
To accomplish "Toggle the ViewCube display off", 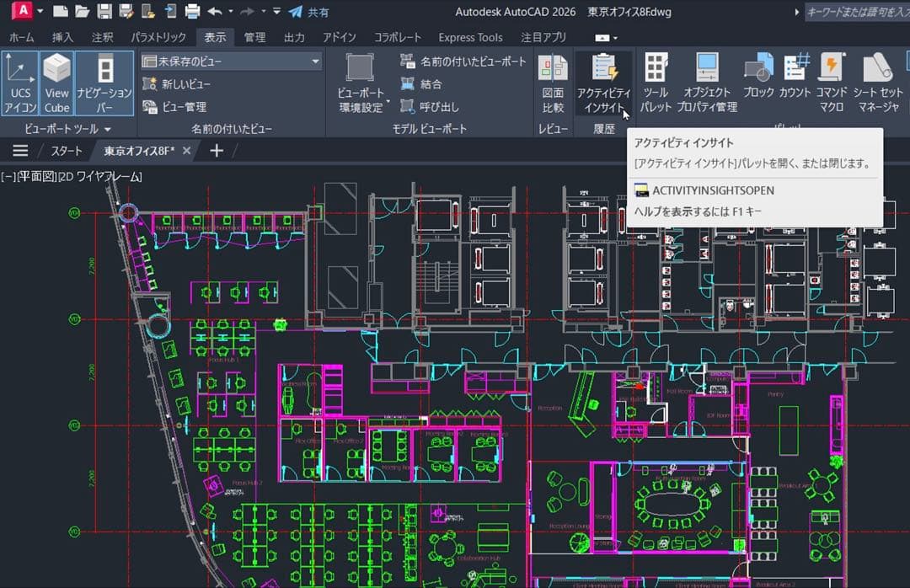I will pos(56,82).
